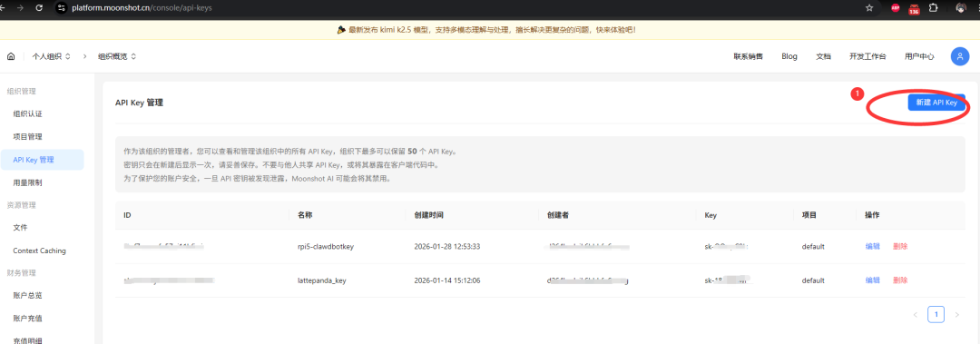980x344 pixels.
Task: Open the blue user avatar menu
Action: [959, 56]
